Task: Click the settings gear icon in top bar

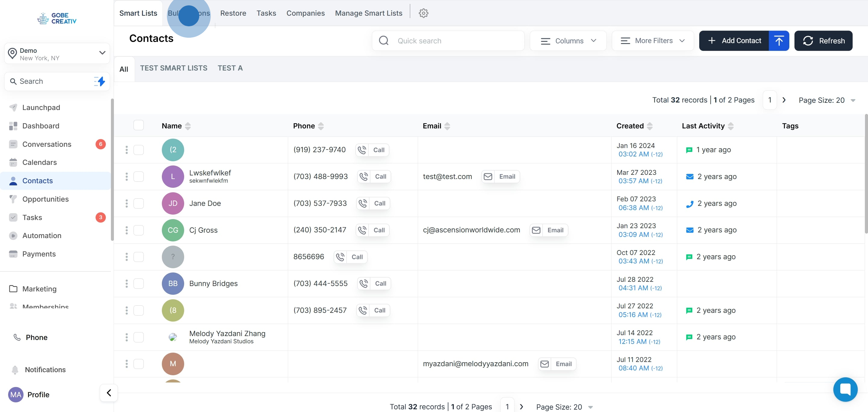Action: (423, 13)
